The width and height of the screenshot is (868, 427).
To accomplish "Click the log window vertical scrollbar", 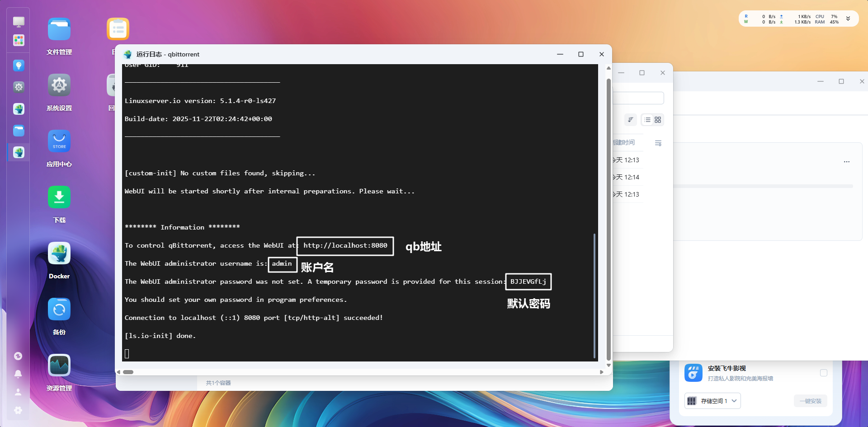I will click(x=609, y=217).
